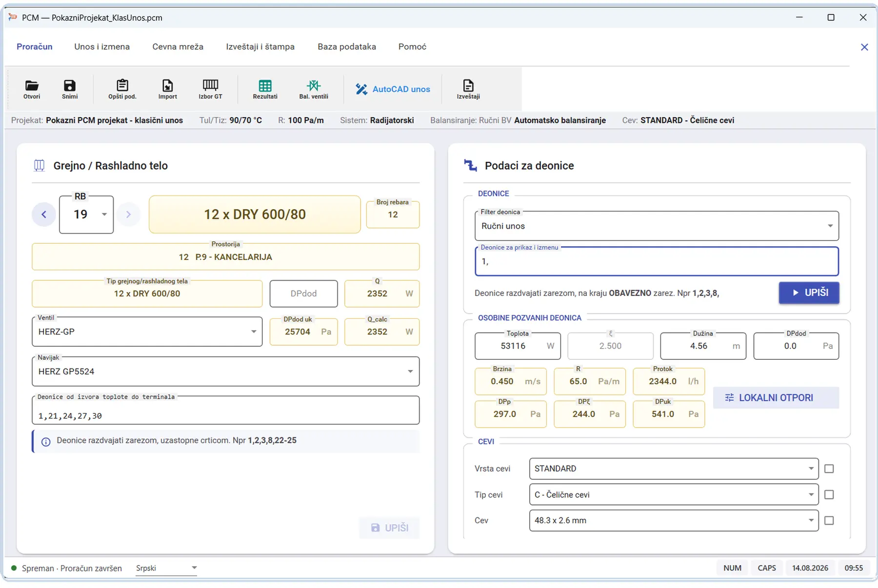Image resolution: width=878 pixels, height=588 pixels.
Task: Switch to the Cevna mreža tab
Action: tap(178, 47)
